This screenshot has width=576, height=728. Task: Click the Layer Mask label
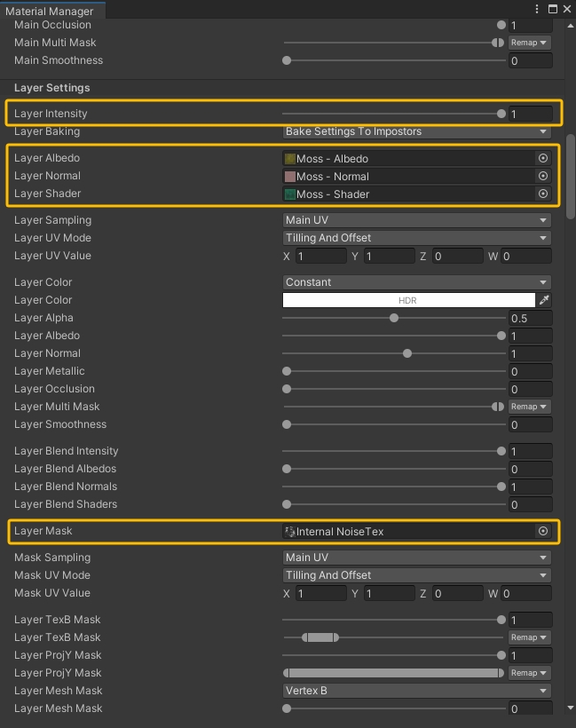click(43, 531)
